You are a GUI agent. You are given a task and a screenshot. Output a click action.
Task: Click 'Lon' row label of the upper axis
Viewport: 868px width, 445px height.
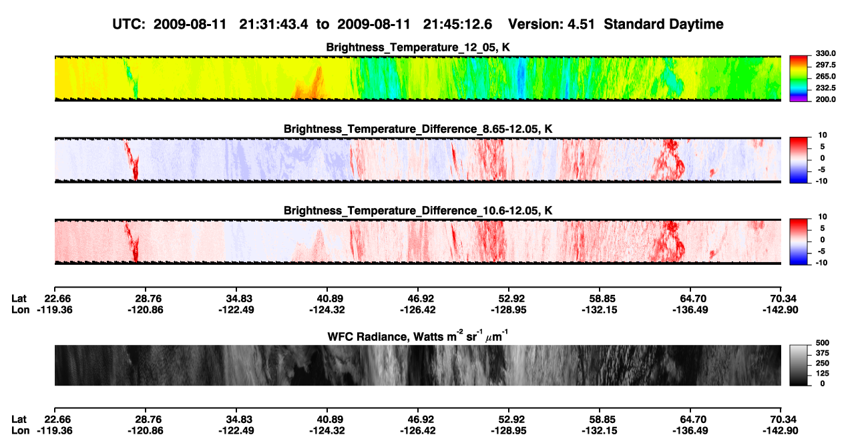coord(20,310)
